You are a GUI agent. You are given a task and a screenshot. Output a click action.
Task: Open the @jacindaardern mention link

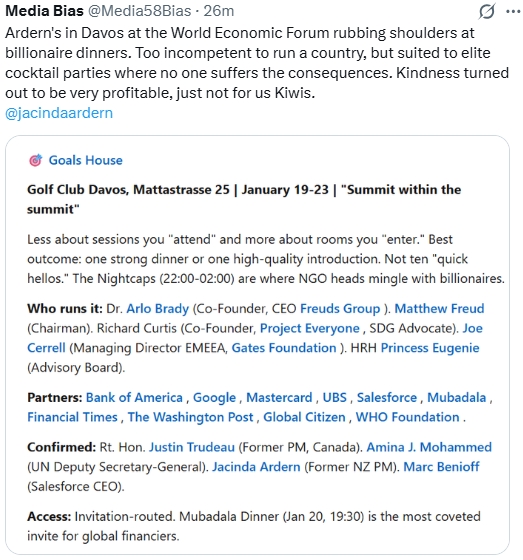[x=59, y=113]
